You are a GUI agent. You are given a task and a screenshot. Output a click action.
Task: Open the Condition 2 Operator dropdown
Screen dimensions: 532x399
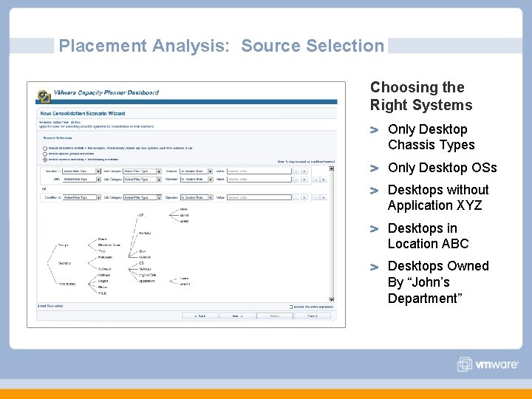coord(197,197)
